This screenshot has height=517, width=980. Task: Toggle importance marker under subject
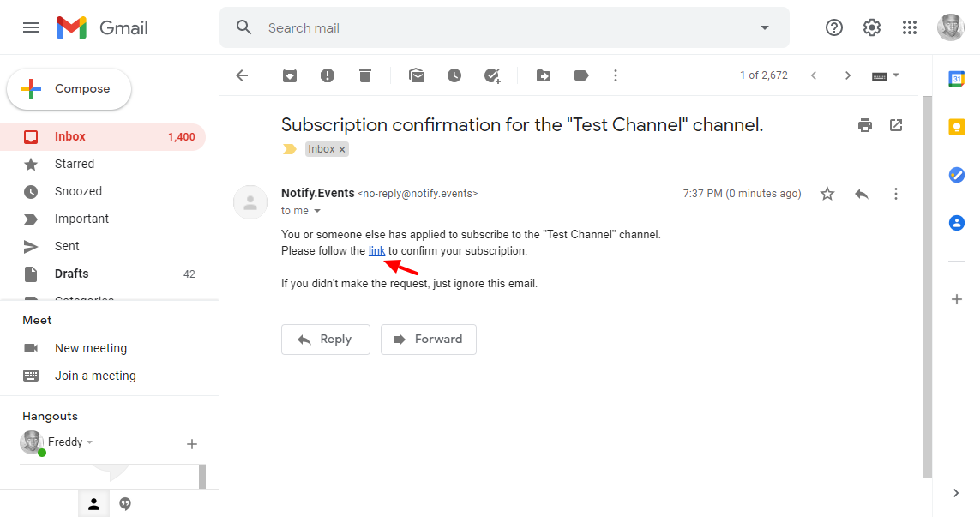pos(290,149)
